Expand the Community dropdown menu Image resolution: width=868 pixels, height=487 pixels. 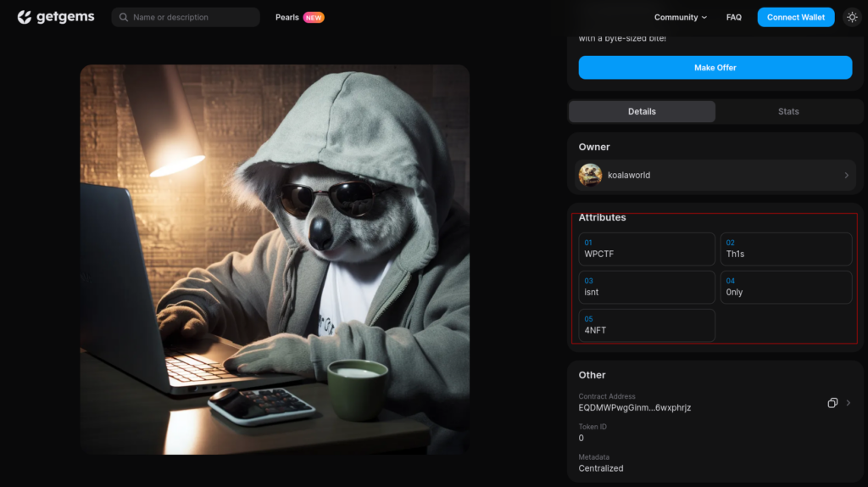pyautogui.click(x=680, y=17)
